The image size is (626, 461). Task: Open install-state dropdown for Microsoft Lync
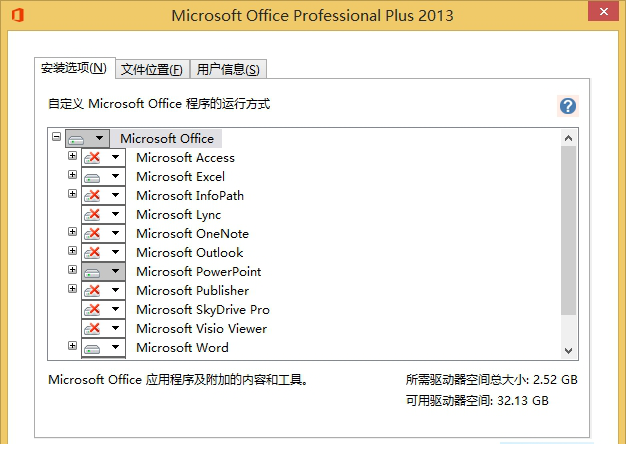click(x=103, y=214)
